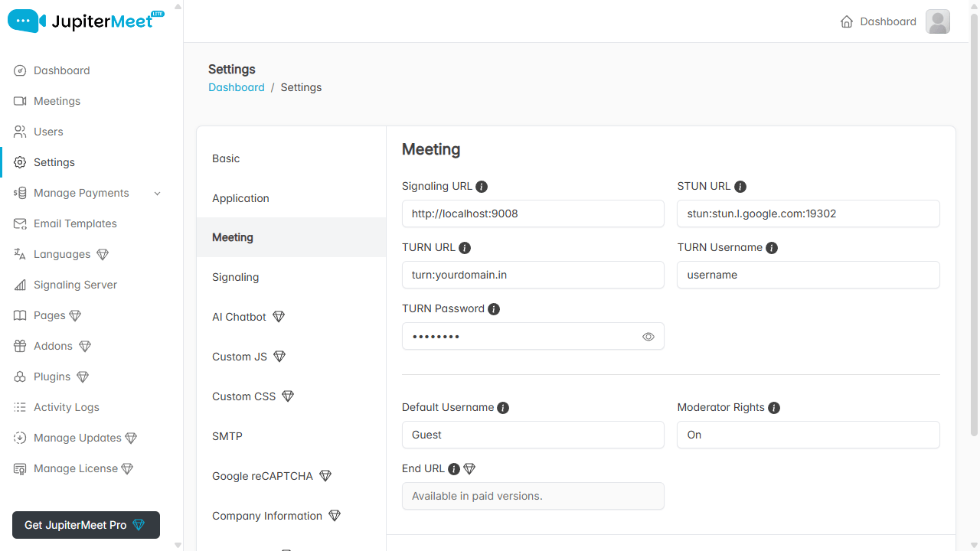The image size is (980, 551).
Task: Click the Moderator Rights info icon
Action: point(774,408)
